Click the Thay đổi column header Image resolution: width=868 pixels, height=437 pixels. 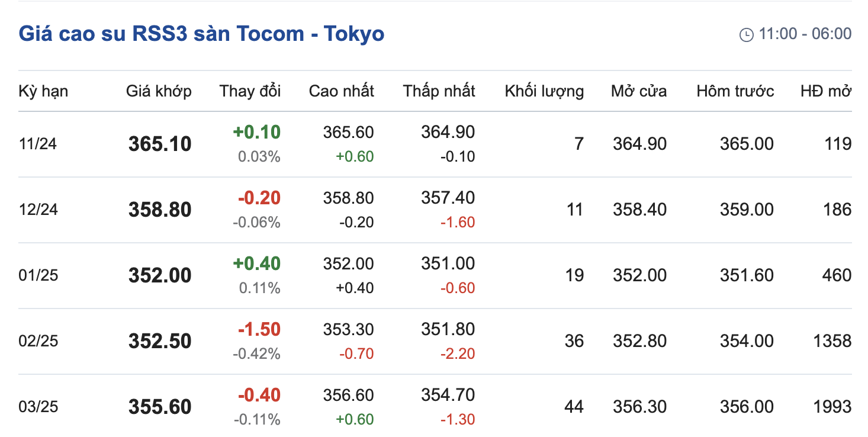click(x=250, y=91)
